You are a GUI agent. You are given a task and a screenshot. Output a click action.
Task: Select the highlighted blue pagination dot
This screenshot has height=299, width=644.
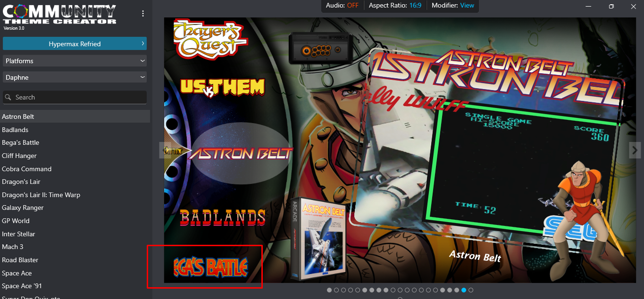click(464, 290)
